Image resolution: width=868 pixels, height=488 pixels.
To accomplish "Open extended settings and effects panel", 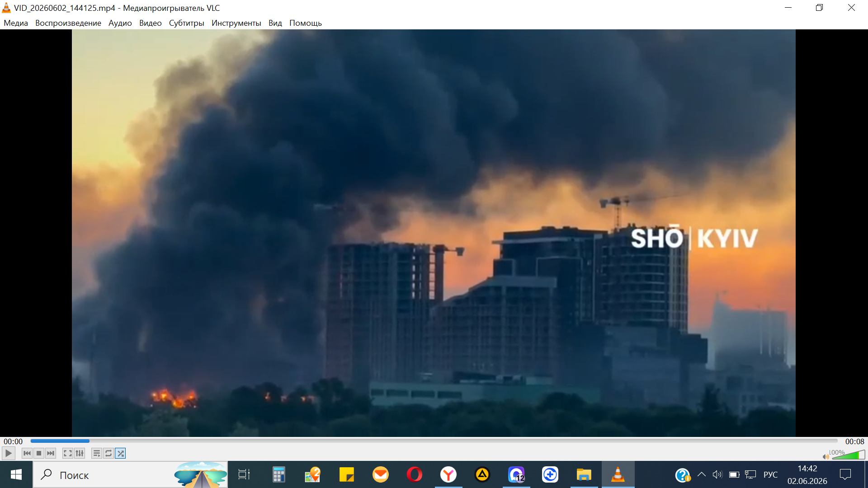I will 80,453.
